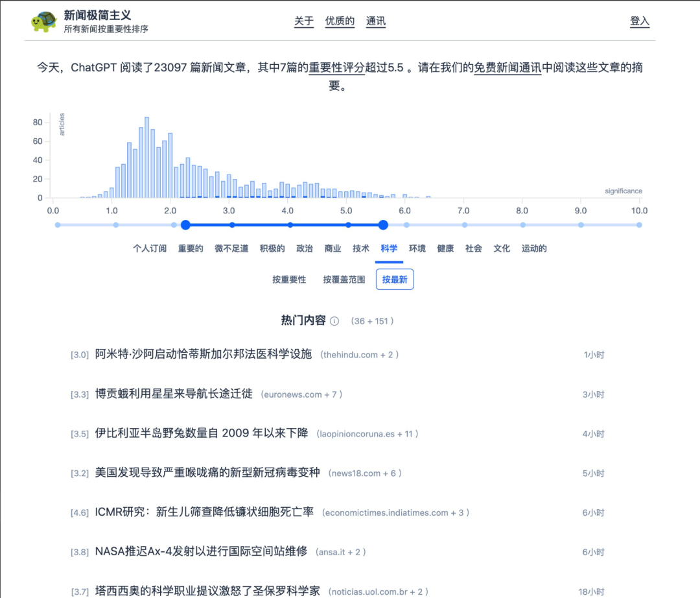Open the 技术 news category
700x598 pixels.
click(360, 248)
